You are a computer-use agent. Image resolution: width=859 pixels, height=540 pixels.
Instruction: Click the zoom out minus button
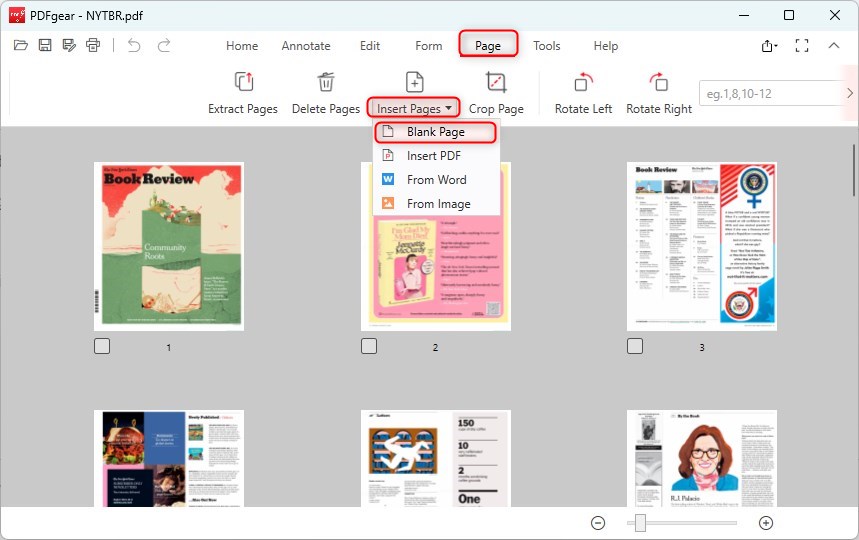pos(598,523)
